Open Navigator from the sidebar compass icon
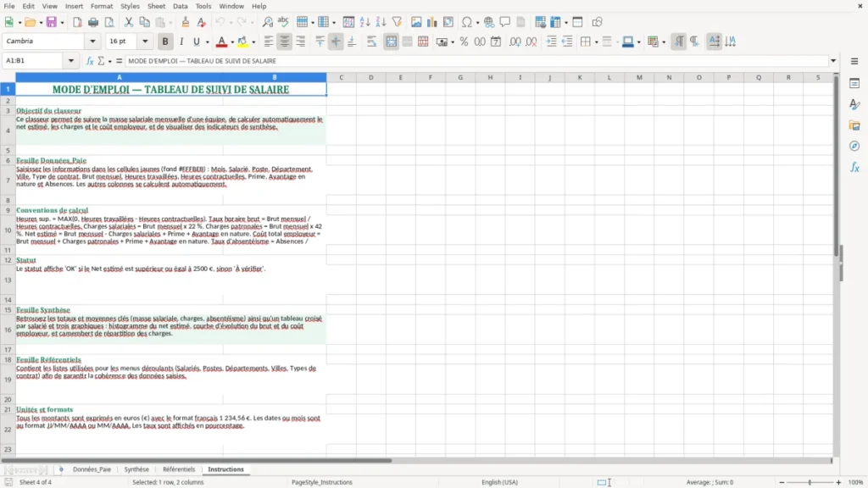This screenshot has height=488, width=868. (x=854, y=146)
